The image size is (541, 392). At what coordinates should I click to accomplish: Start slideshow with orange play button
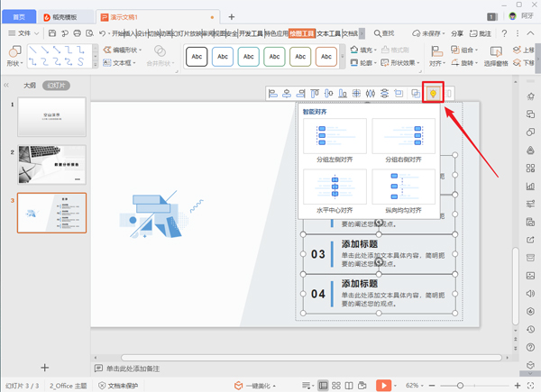click(382, 385)
